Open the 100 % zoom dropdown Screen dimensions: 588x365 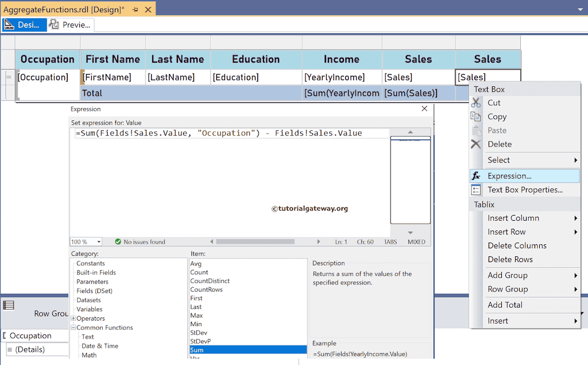click(x=99, y=242)
